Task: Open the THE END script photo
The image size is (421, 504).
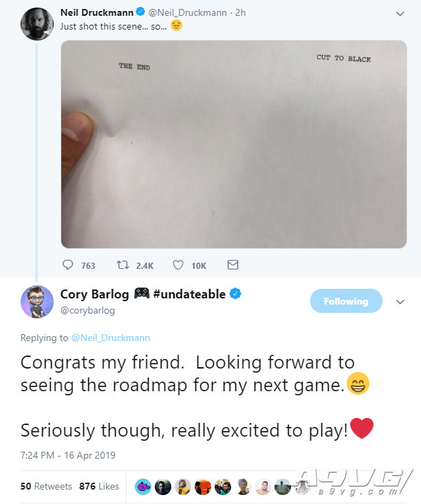Action: (x=234, y=144)
